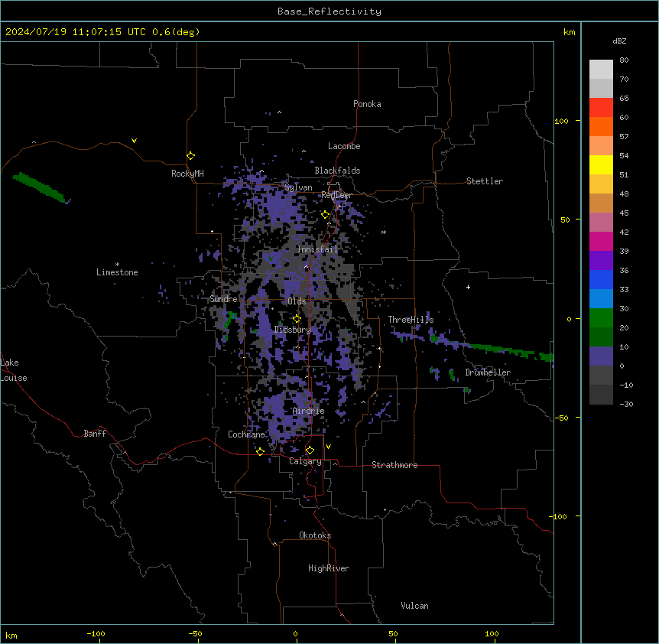Viewport: 659px width, 644px height.
Task: Click the Cochrane town label
Action: pyautogui.click(x=246, y=434)
